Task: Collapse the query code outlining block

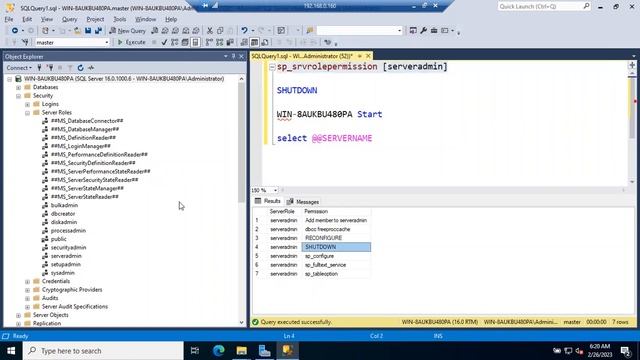Action: coord(272,67)
